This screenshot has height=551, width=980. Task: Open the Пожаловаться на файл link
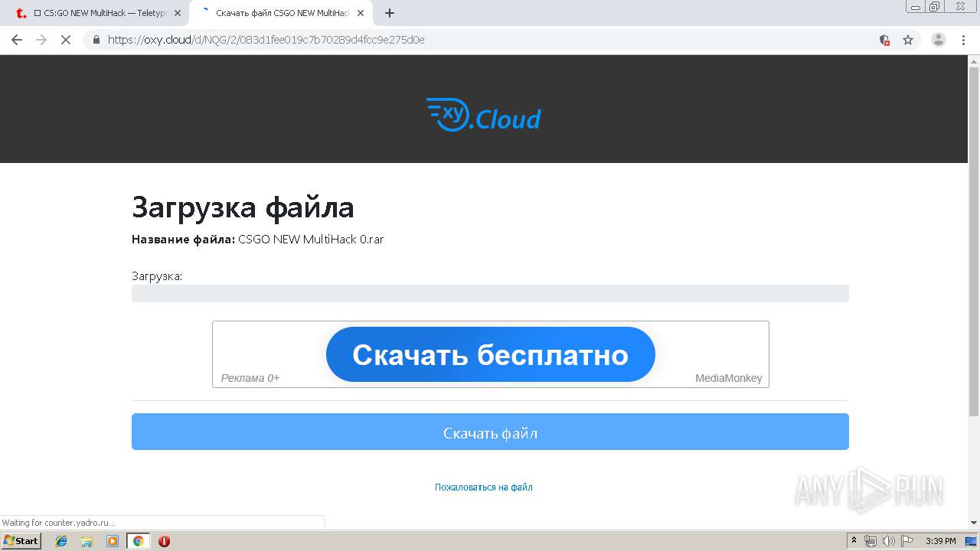483,487
